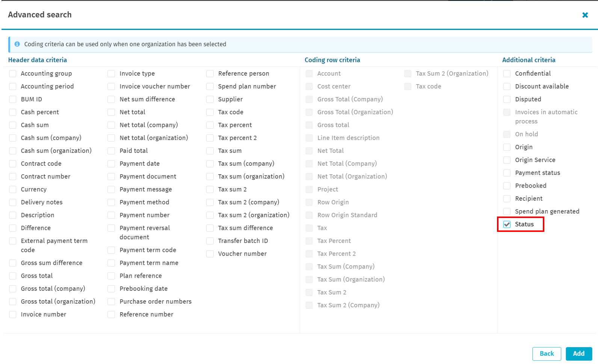This screenshot has width=598, height=364.
Task: Enable the Discount available checkbox
Action: [x=507, y=86]
